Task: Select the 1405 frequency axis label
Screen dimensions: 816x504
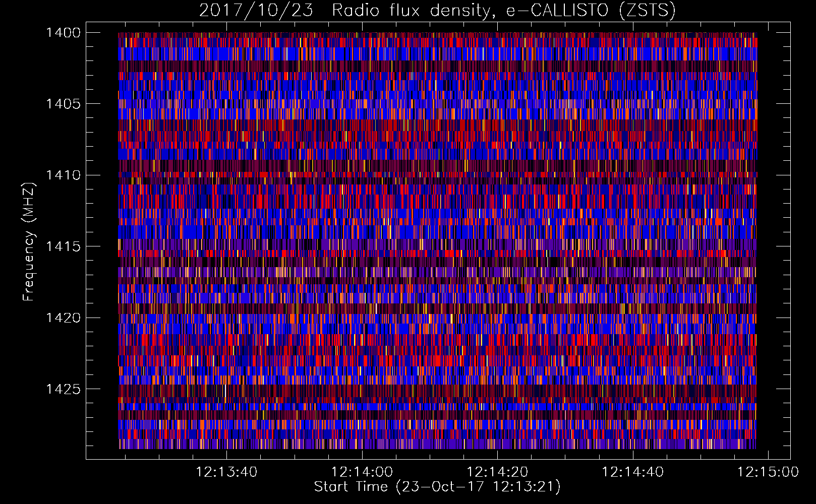Action: pos(63,104)
